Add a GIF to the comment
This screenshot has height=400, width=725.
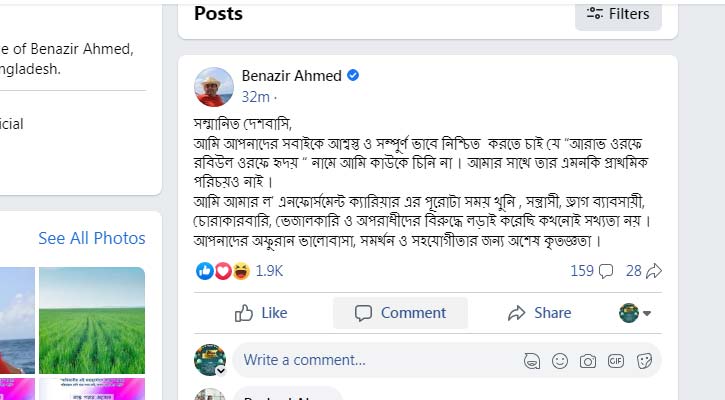coord(616,360)
